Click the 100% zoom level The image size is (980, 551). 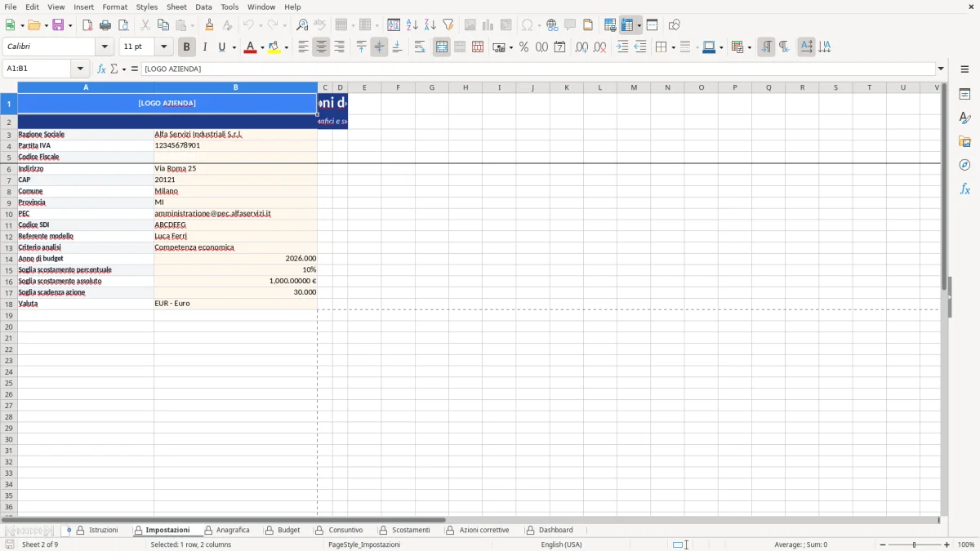click(x=966, y=544)
